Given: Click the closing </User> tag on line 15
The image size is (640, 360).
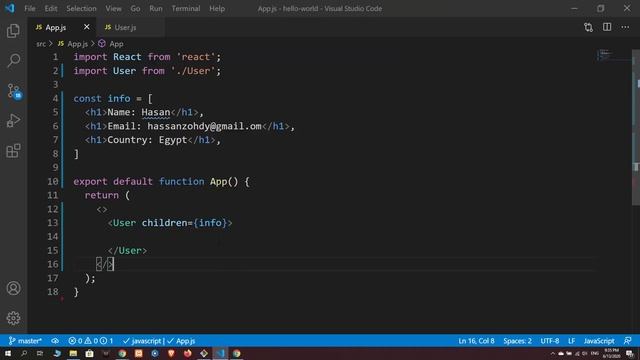Looking at the screenshot, I should tap(127, 251).
